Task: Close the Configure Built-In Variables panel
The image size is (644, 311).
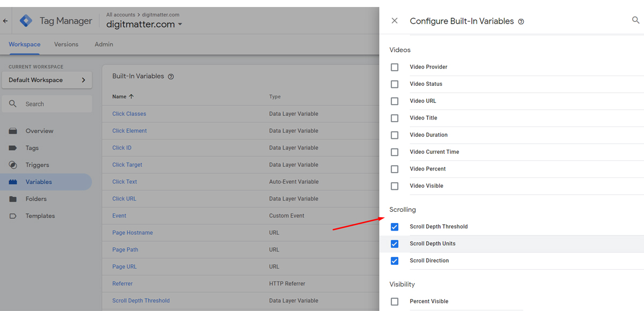Action: [394, 20]
